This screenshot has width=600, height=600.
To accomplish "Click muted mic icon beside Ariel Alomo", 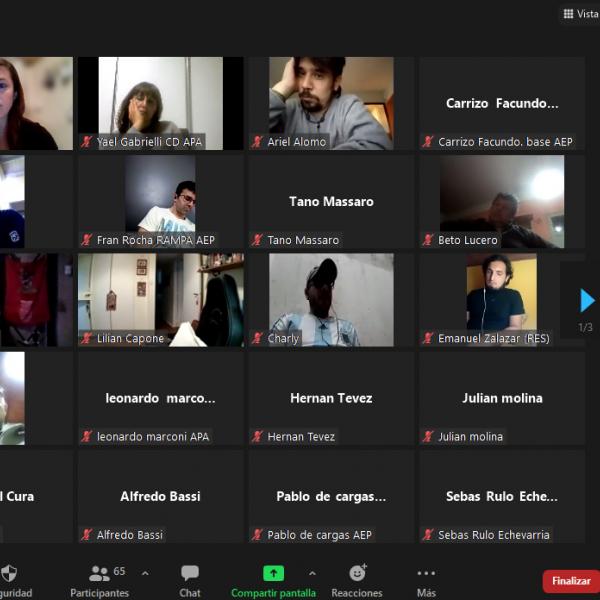I will (258, 142).
